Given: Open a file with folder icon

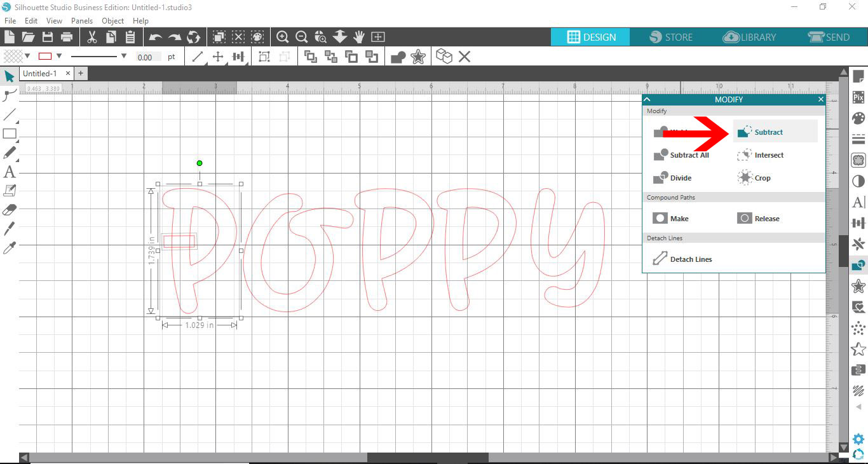Looking at the screenshot, I should pyautogui.click(x=28, y=37).
